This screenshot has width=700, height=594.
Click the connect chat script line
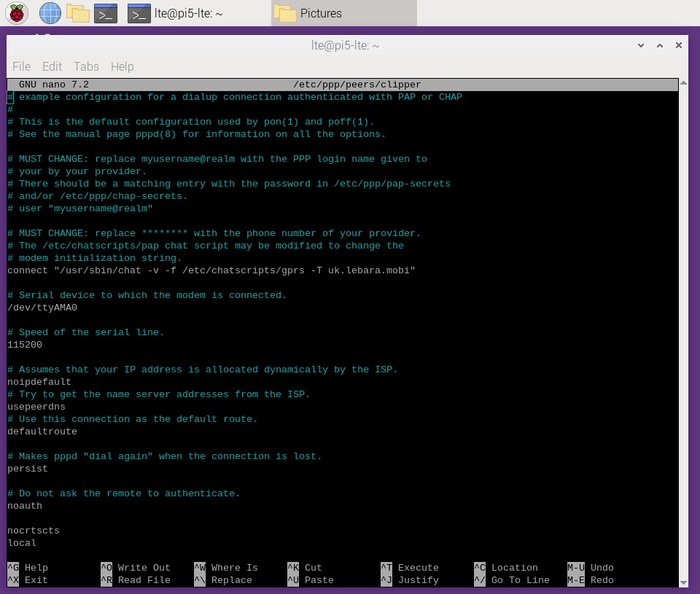tap(211, 270)
